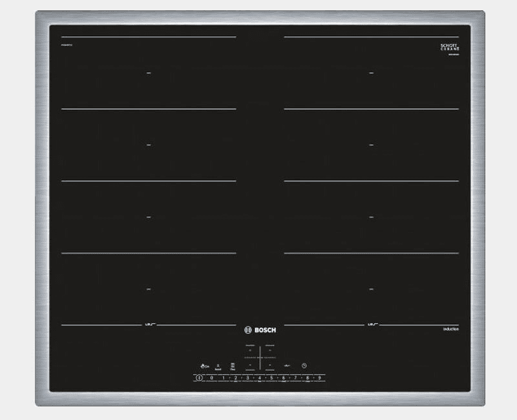Image resolution: width=517 pixels, height=420 pixels.
Task: Click the BOSCH brand logo
Action: click(260, 330)
